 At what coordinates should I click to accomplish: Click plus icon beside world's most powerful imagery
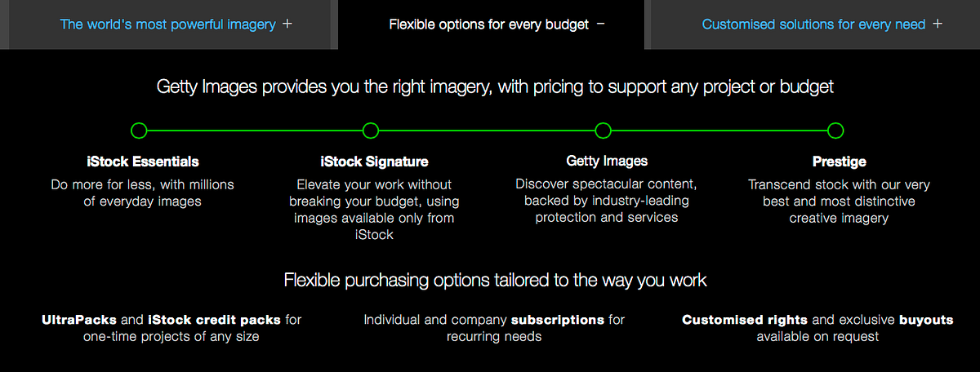(x=287, y=24)
